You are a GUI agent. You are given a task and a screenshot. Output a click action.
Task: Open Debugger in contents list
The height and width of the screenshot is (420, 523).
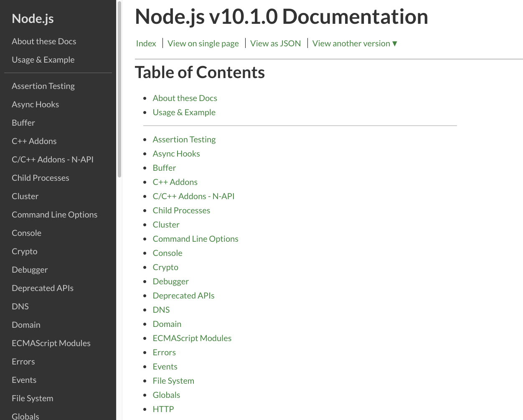171,281
